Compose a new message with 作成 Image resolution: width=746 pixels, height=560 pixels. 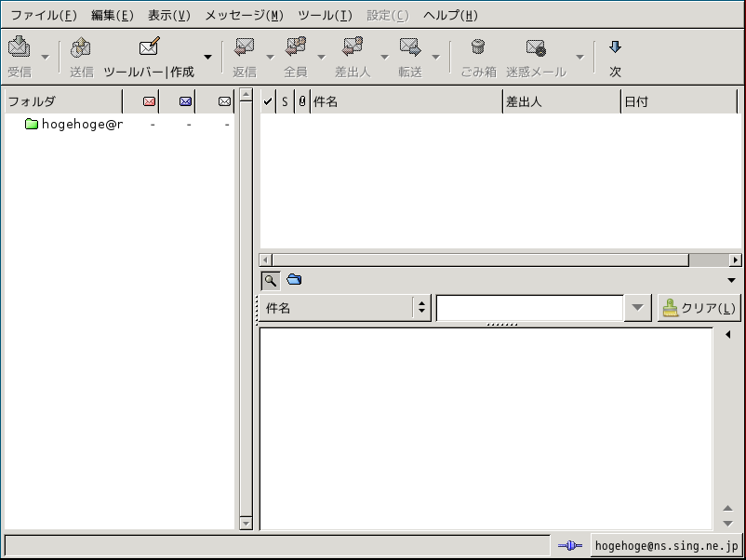tap(149, 57)
